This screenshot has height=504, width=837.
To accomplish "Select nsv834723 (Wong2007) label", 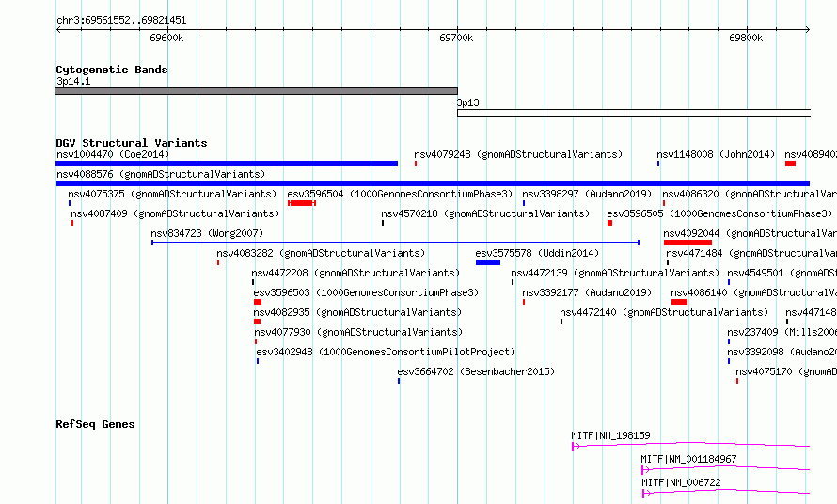I will tap(207, 233).
